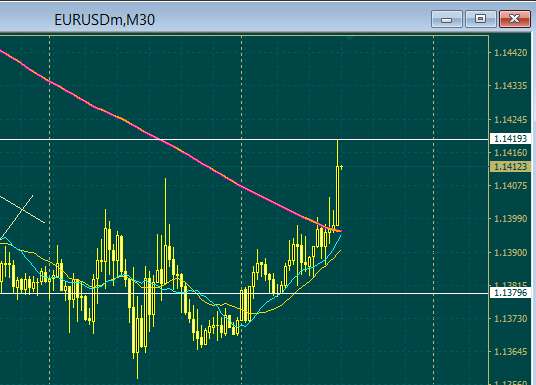Click the current price label 1.14123

[510, 167]
